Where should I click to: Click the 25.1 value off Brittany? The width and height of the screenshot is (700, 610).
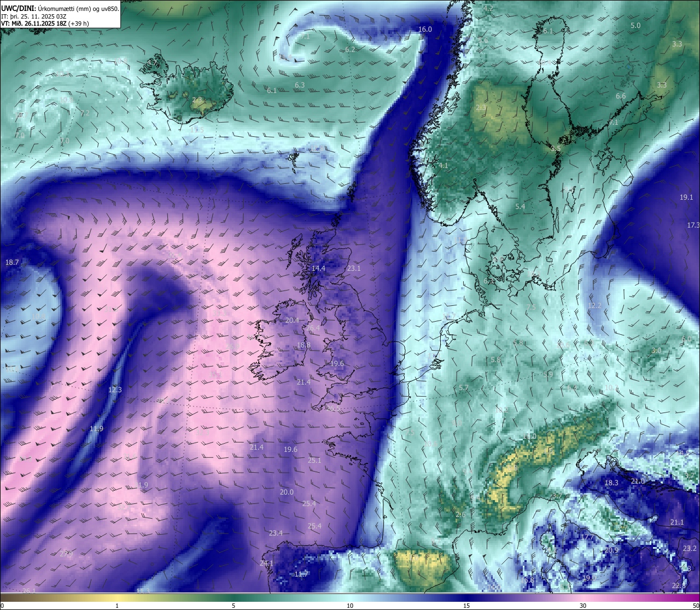[314, 461]
